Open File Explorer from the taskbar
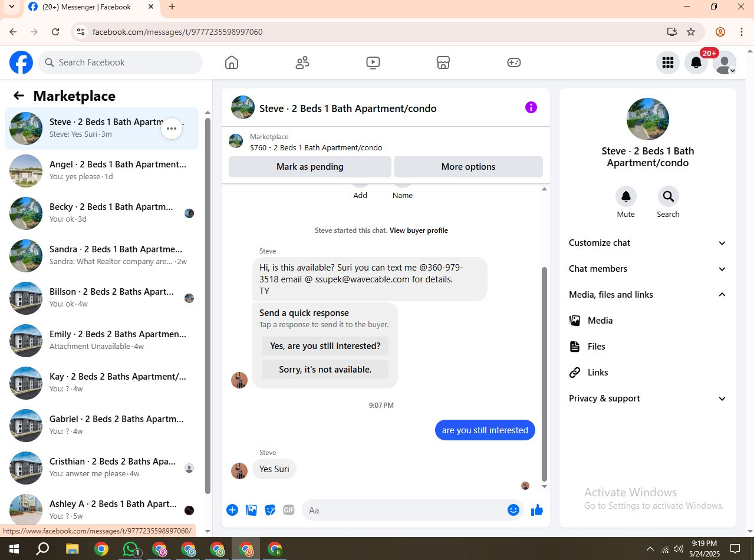This screenshot has width=754, height=560. click(72, 549)
